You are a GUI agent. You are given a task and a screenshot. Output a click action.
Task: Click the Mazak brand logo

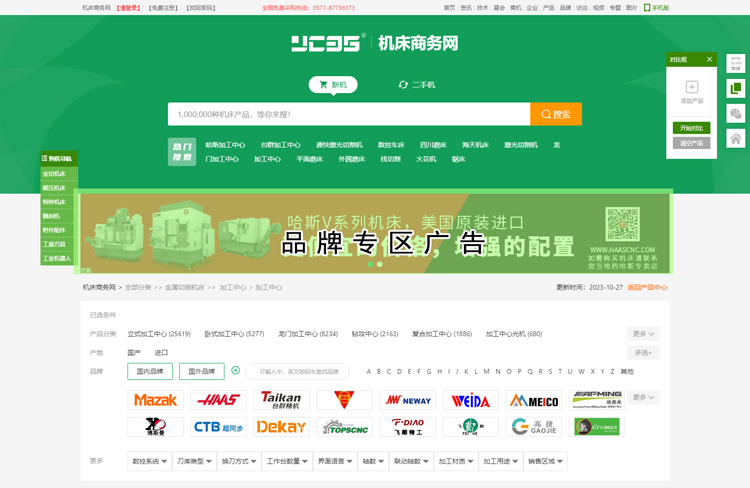155,400
